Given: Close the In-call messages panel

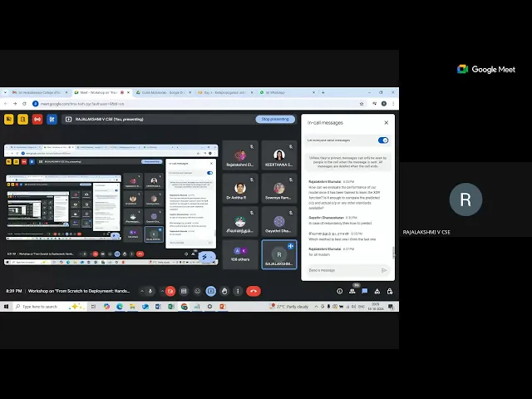Looking at the screenshot, I should point(386,122).
